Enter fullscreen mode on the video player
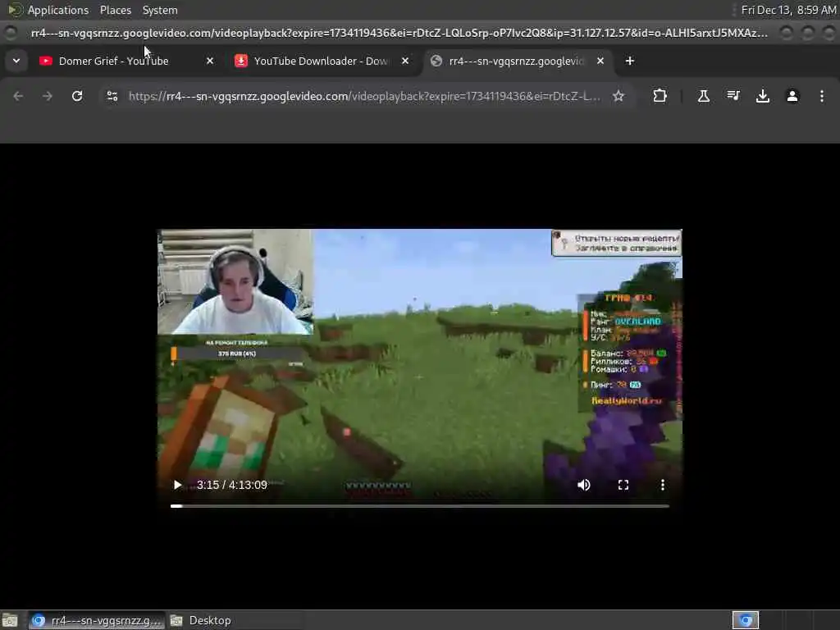Viewport: 840px width, 630px height. tap(623, 485)
